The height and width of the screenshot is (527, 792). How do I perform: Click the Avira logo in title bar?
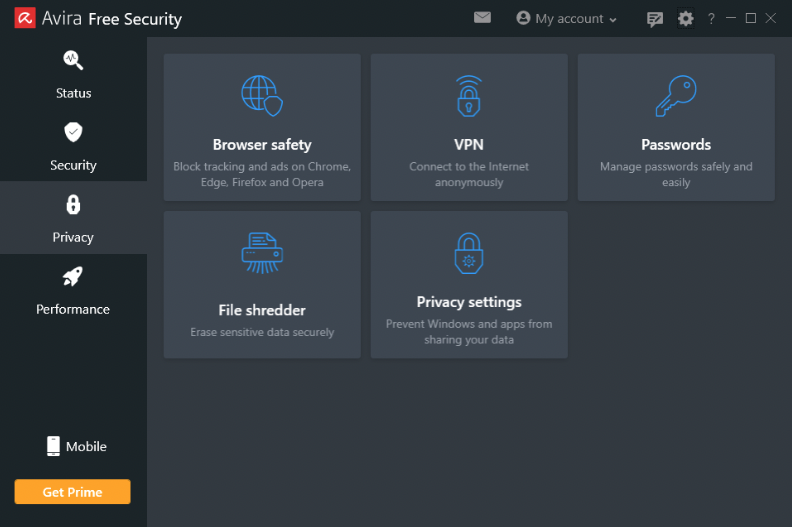[25, 18]
